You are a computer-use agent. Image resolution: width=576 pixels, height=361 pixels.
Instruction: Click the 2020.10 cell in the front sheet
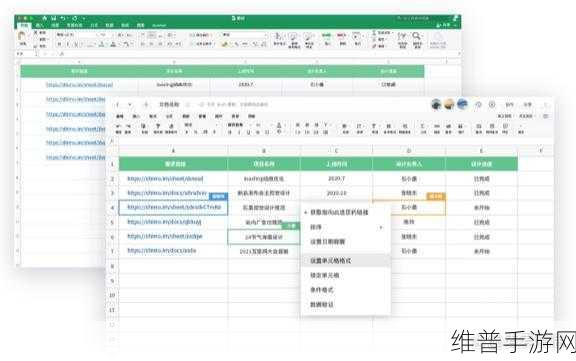click(336, 193)
